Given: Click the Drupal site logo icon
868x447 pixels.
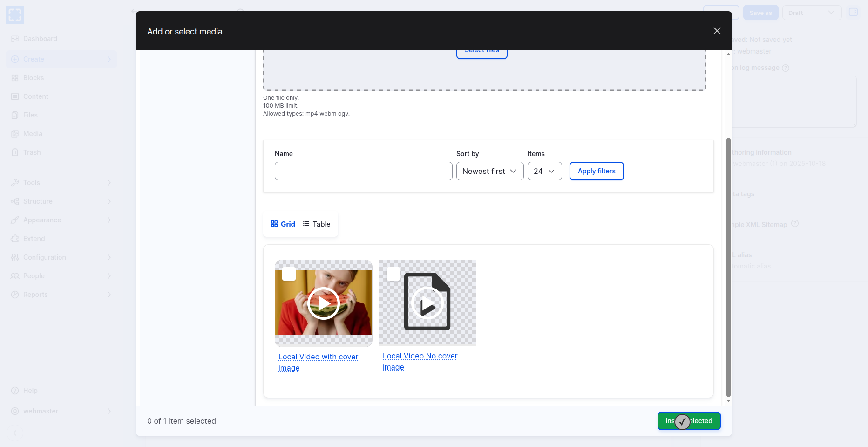Looking at the screenshot, I should pos(15,15).
